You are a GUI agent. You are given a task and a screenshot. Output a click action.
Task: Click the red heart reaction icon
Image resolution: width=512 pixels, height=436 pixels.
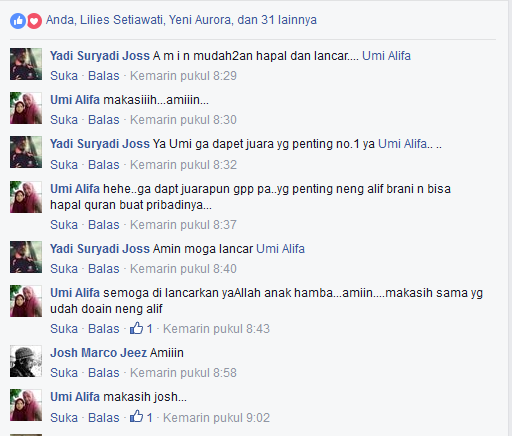[x=34, y=21]
